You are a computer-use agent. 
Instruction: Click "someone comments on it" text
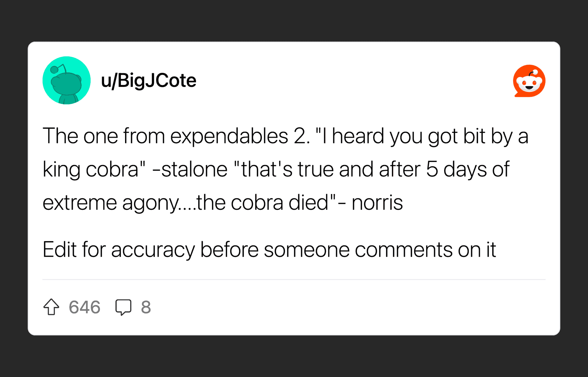pos(379,250)
